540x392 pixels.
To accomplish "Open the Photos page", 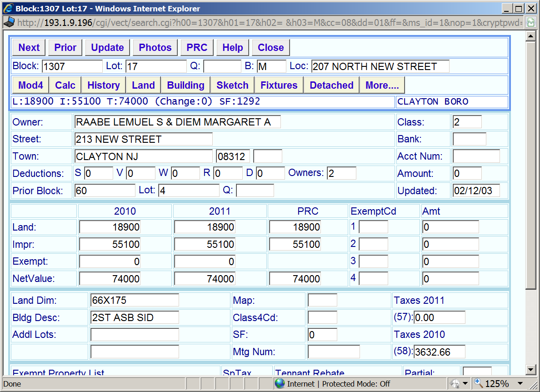I will pos(155,48).
